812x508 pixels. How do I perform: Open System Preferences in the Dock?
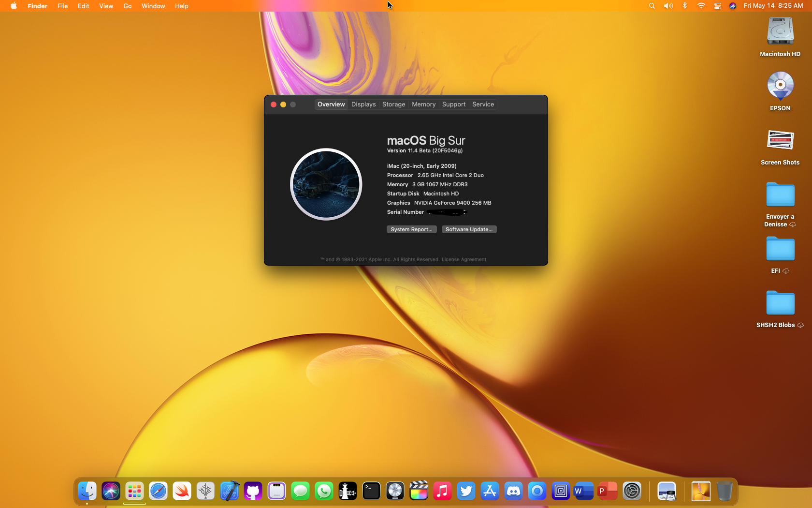coord(632,492)
